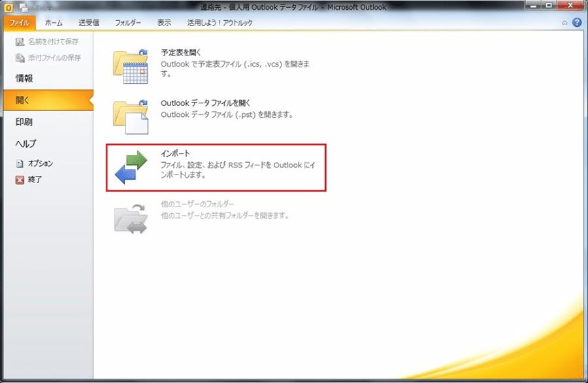Image resolution: width=588 pixels, height=383 pixels.
Task: Minimize the ribbon with the caret icon
Action: (x=564, y=23)
